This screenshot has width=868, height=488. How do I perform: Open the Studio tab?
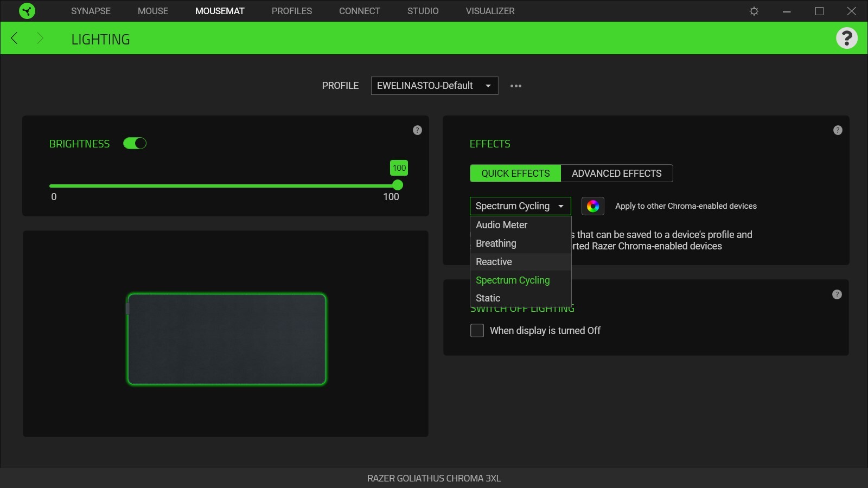(x=423, y=11)
